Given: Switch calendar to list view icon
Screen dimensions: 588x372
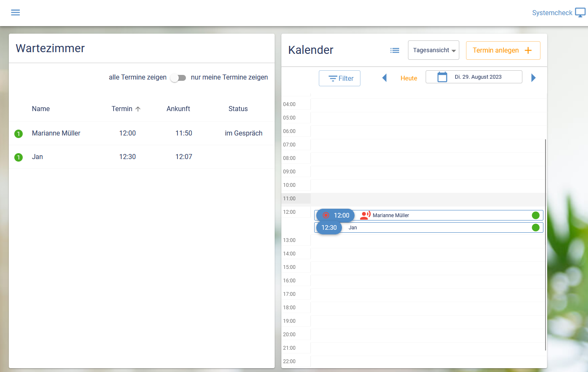Looking at the screenshot, I should [x=395, y=50].
